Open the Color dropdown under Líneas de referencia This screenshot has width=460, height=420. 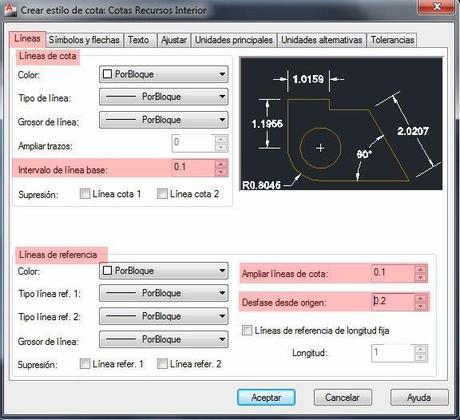pyautogui.click(x=164, y=271)
